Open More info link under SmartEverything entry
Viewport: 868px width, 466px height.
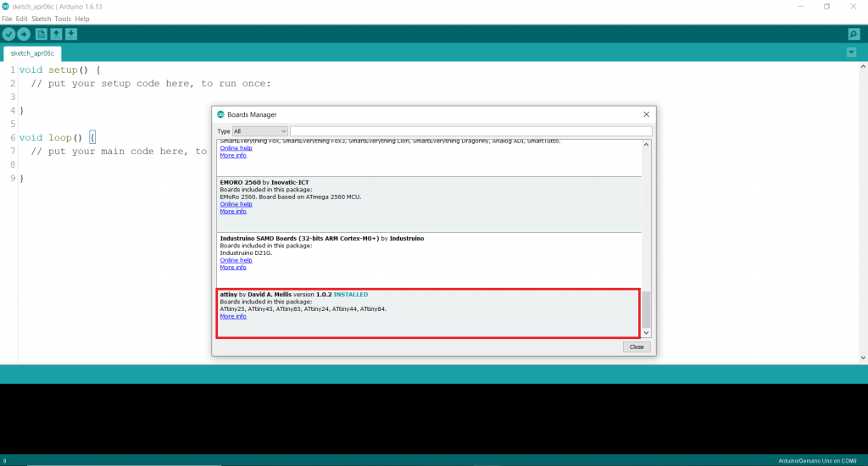pos(233,156)
